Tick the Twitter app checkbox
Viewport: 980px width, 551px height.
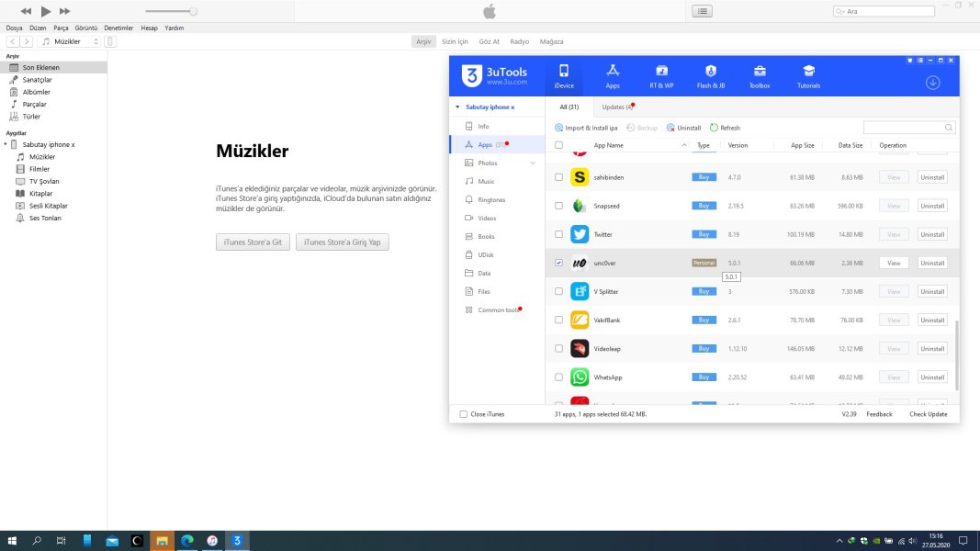[x=559, y=234]
